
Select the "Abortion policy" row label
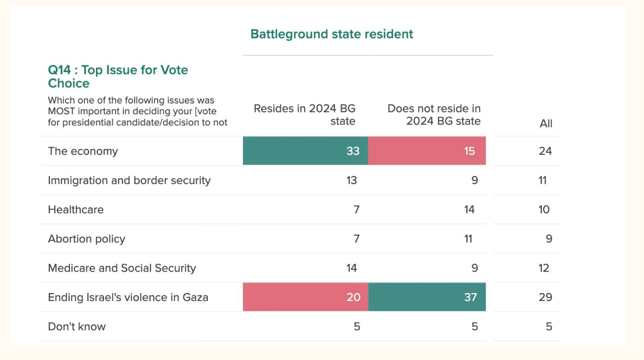pyautogui.click(x=87, y=239)
